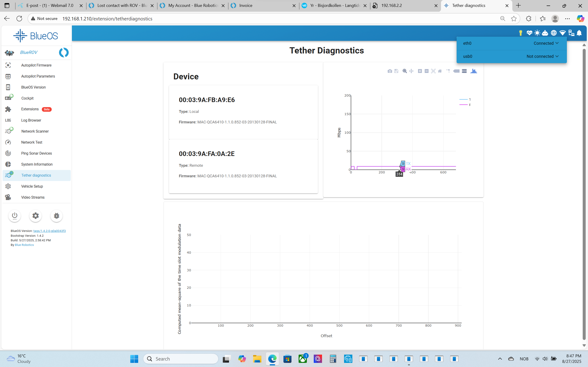Toggle spike lines on the chart
This screenshot has height=367, width=588.
448,71
